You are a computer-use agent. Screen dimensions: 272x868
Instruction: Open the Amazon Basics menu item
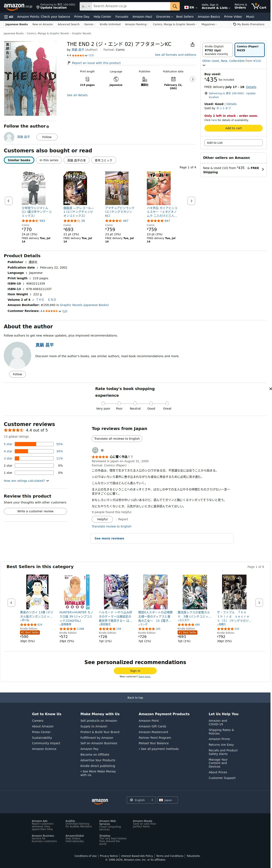coord(209,16)
